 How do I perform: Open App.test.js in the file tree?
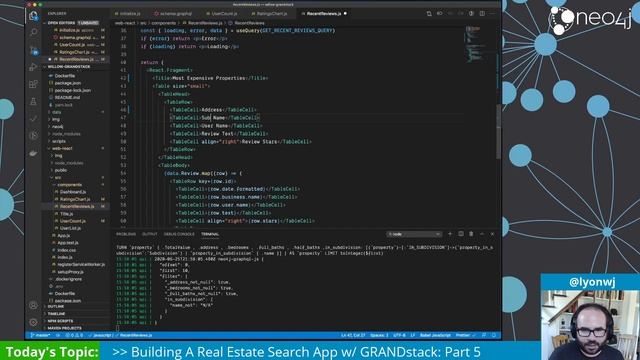(67, 243)
